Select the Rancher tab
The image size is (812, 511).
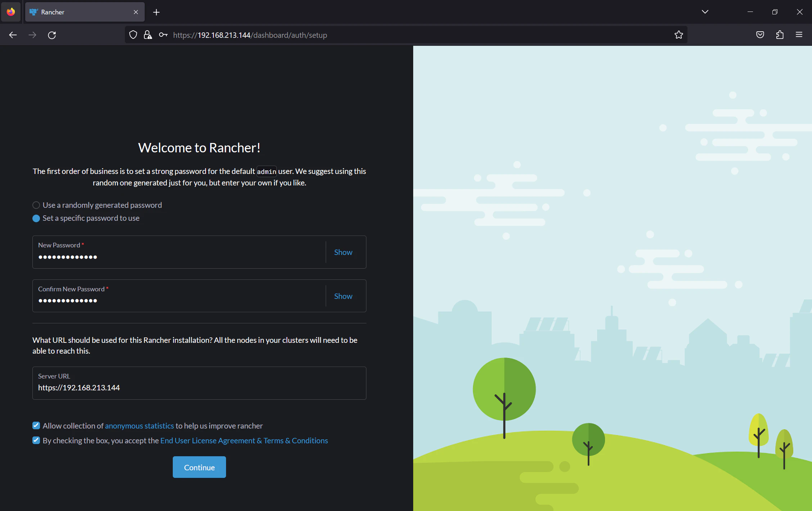(85, 12)
